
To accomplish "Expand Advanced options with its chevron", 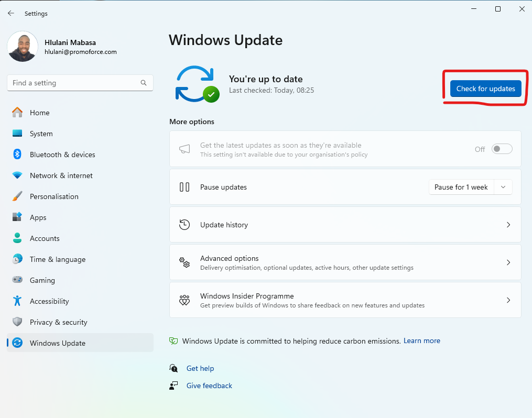I will point(508,262).
